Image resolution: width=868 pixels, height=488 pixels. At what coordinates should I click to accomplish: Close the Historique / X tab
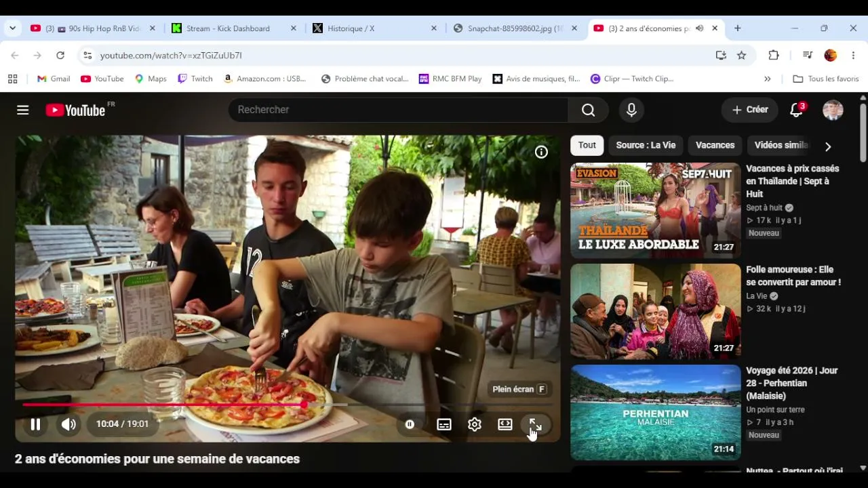(x=434, y=28)
